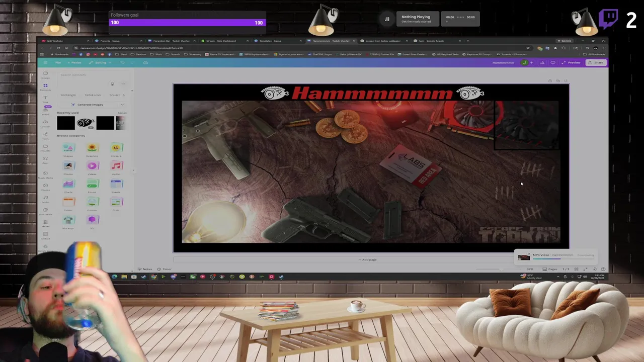The height and width of the screenshot is (362, 644).
Task: Collapse the elements side panel arrow
Action: 134,170
